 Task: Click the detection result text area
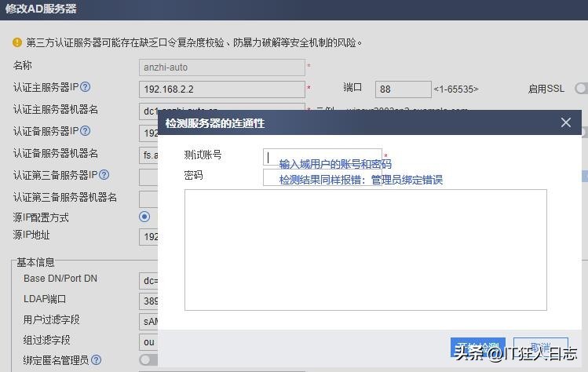point(366,250)
